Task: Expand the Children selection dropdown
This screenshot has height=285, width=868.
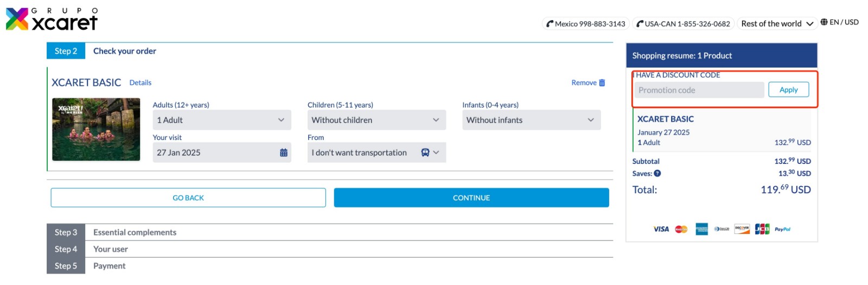Action: pos(376,120)
